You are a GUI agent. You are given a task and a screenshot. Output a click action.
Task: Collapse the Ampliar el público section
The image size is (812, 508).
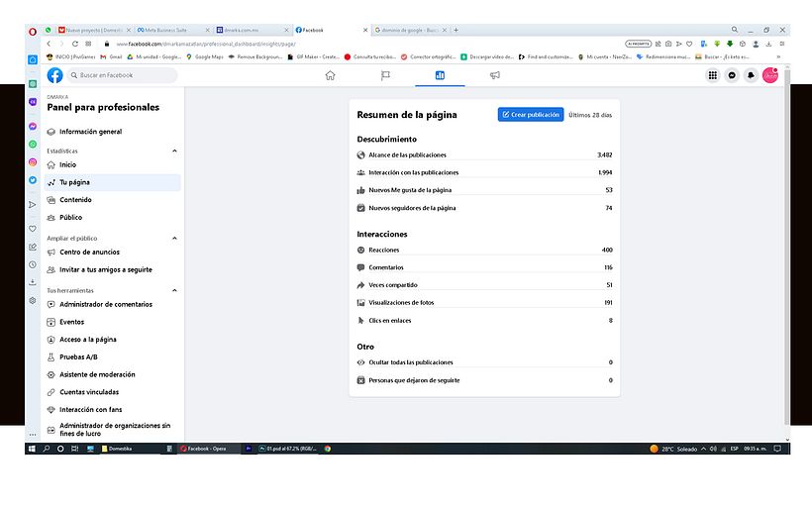[175, 238]
